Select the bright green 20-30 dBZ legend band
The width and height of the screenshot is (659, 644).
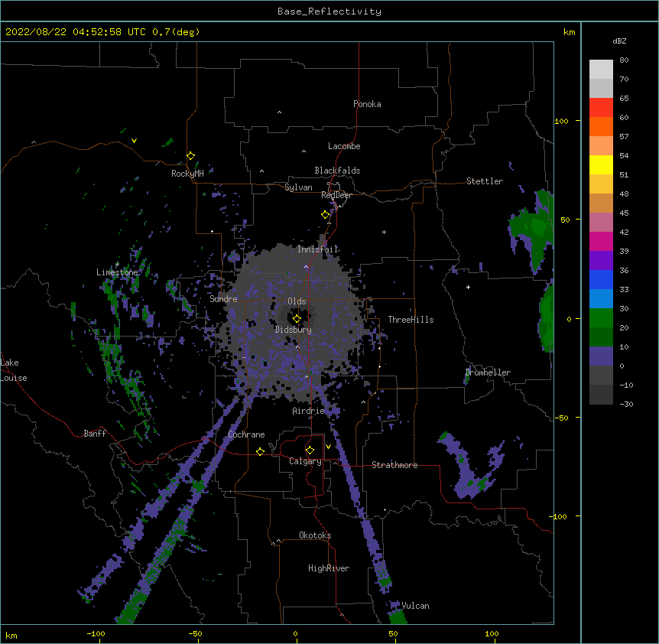click(x=601, y=318)
